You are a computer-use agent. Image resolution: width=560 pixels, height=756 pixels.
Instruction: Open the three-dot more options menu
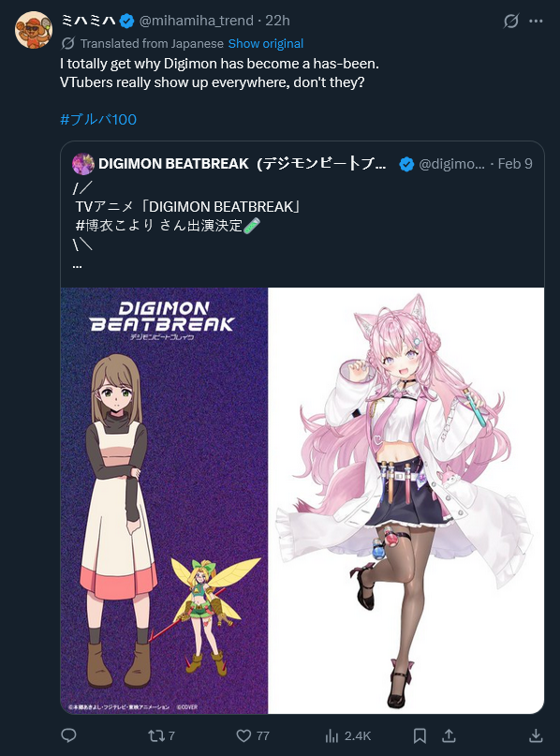tap(536, 21)
